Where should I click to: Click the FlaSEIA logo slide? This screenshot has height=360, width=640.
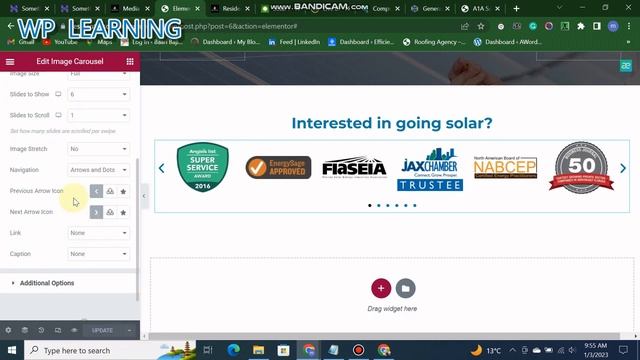click(354, 167)
